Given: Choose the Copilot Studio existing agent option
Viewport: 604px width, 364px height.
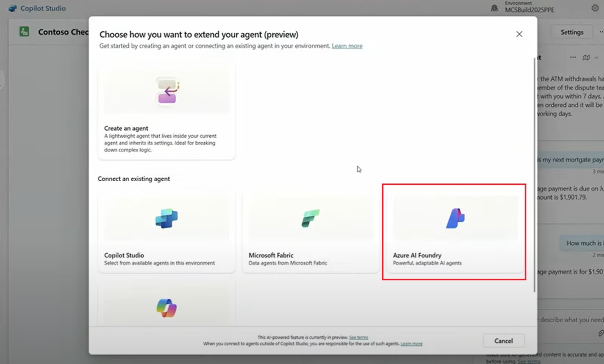Looking at the screenshot, I should pos(167,232).
